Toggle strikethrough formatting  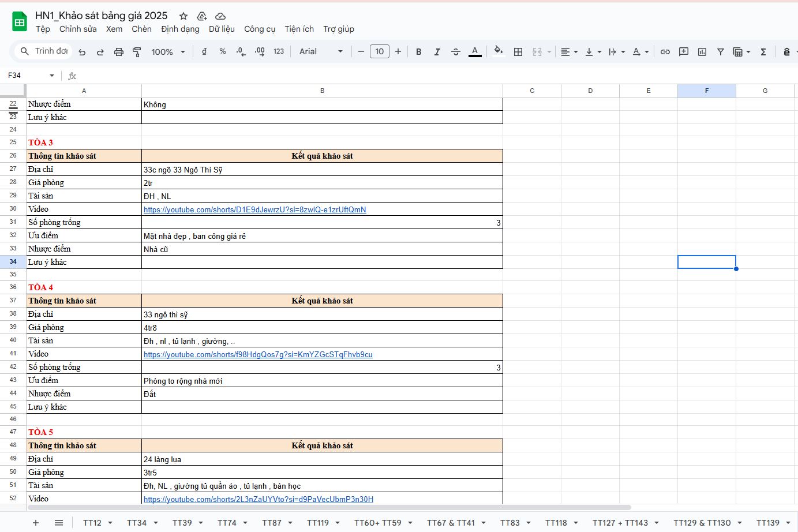point(456,52)
